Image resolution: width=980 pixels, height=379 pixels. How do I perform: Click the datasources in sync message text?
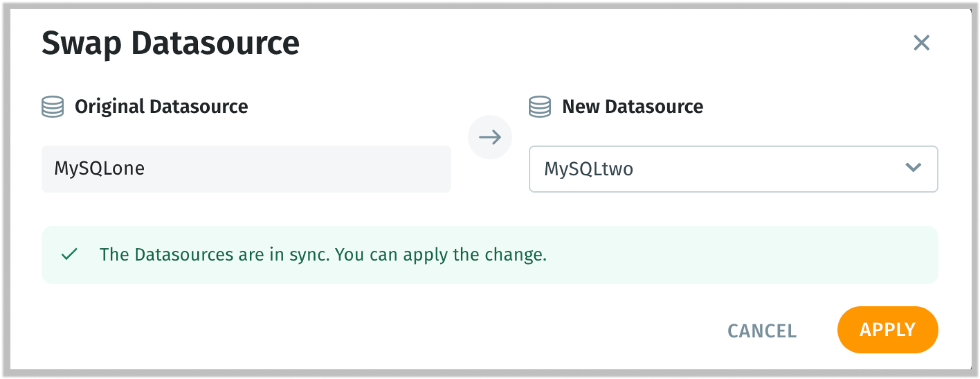coord(323,255)
